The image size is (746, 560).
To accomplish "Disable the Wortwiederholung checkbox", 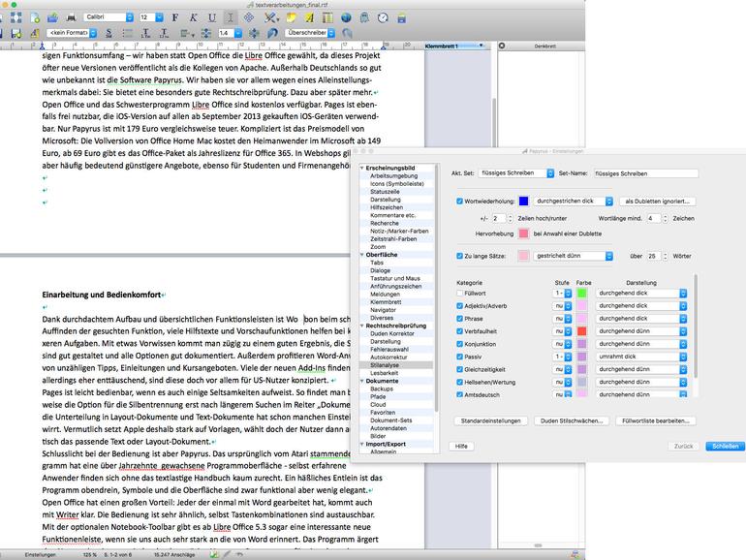I will (x=459, y=201).
